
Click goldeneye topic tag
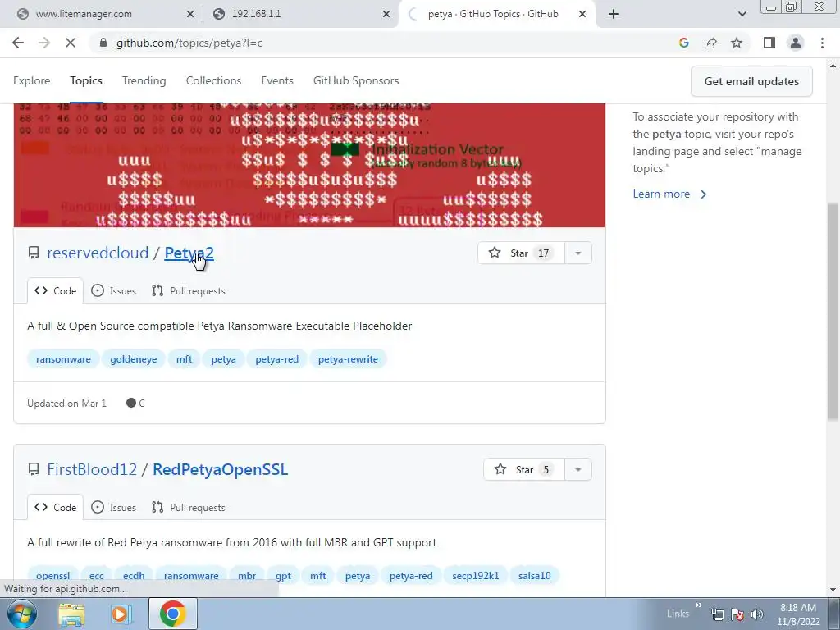134,359
